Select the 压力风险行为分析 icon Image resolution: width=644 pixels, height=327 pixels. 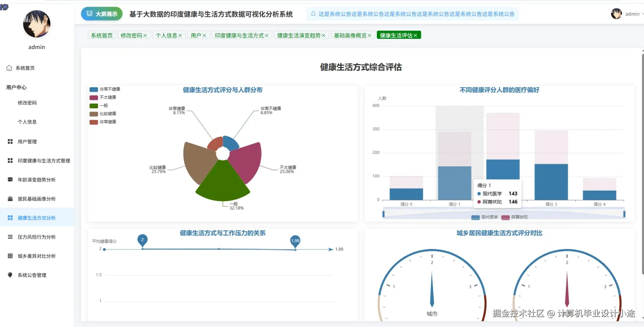[9, 237]
